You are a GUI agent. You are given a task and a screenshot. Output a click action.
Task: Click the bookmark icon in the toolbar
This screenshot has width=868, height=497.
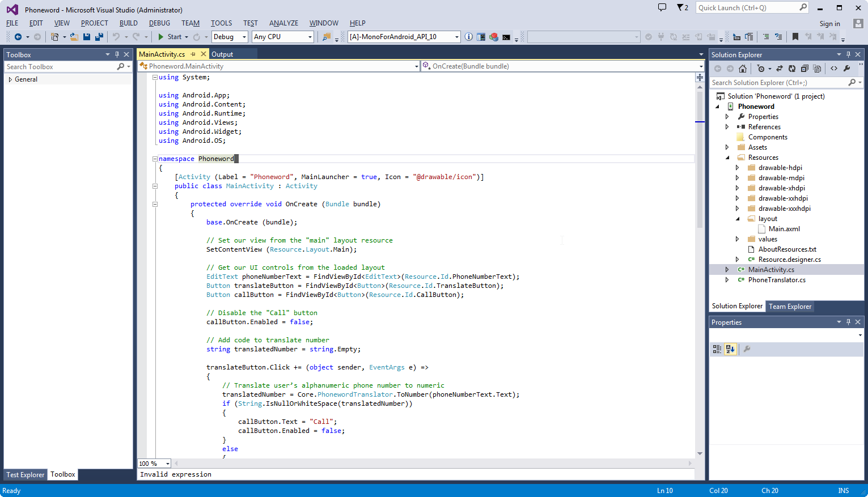pos(795,37)
